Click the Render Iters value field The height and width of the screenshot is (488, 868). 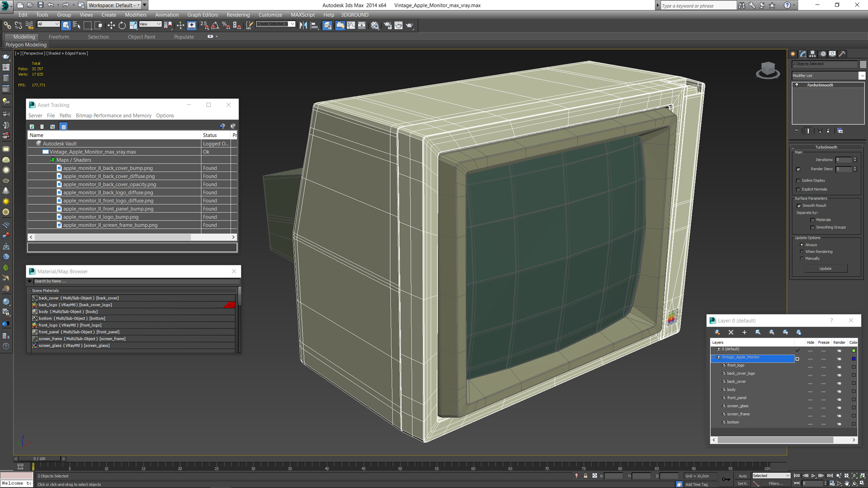[x=844, y=169]
